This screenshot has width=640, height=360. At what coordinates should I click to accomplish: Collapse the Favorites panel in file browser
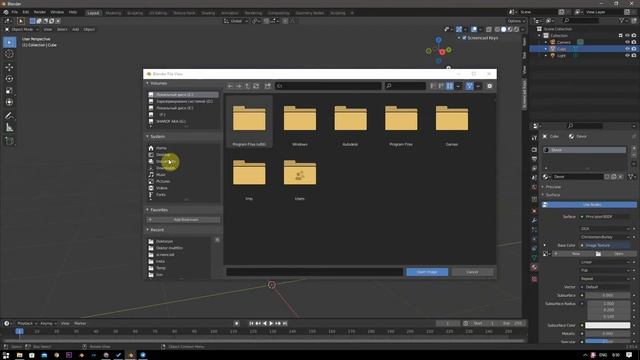tap(148, 210)
